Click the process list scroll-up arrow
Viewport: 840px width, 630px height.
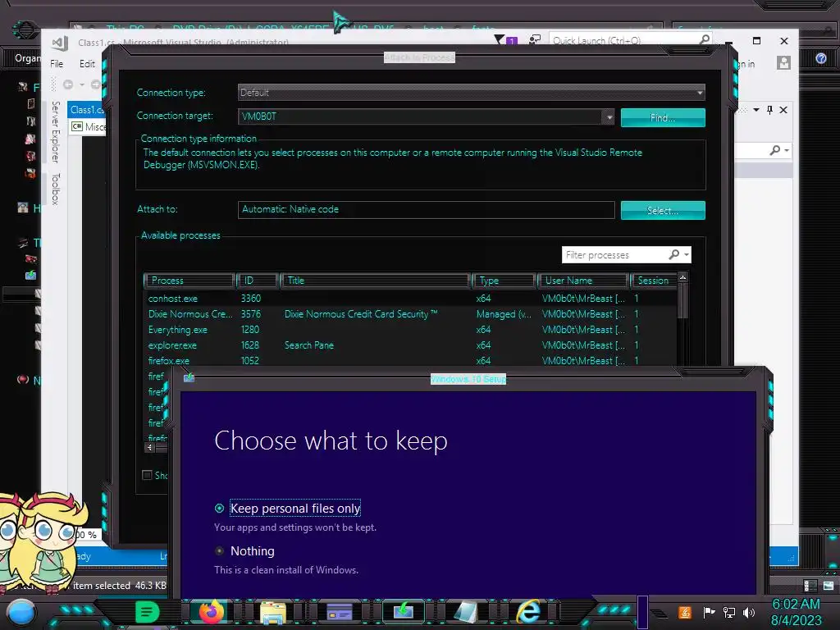(x=682, y=277)
